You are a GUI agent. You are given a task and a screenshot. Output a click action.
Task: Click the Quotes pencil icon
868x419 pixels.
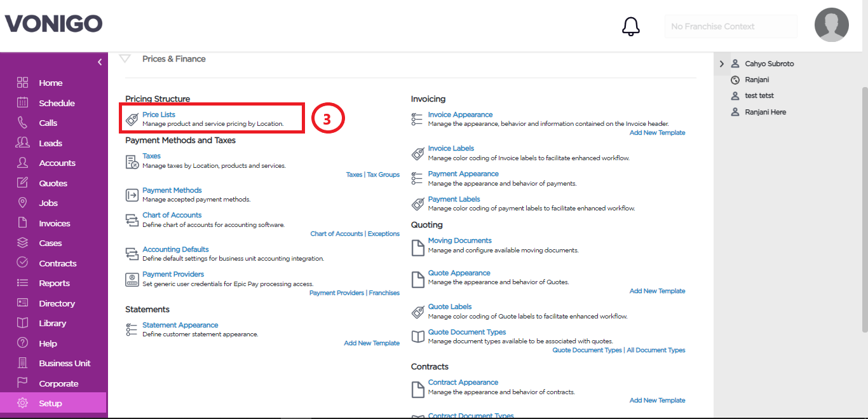coord(23,182)
